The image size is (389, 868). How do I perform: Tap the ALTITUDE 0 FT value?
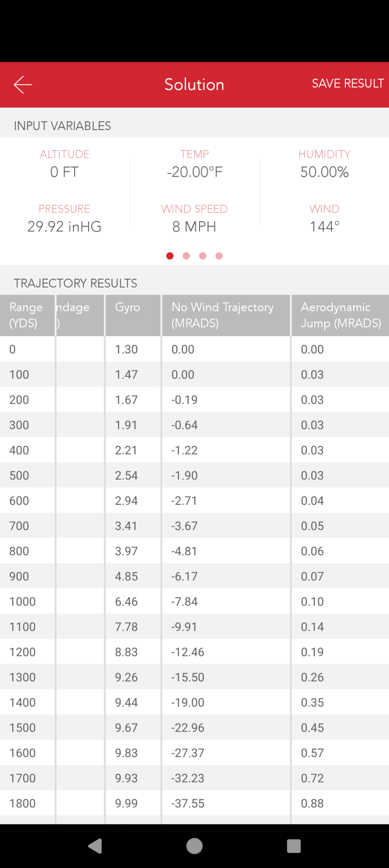click(x=64, y=172)
